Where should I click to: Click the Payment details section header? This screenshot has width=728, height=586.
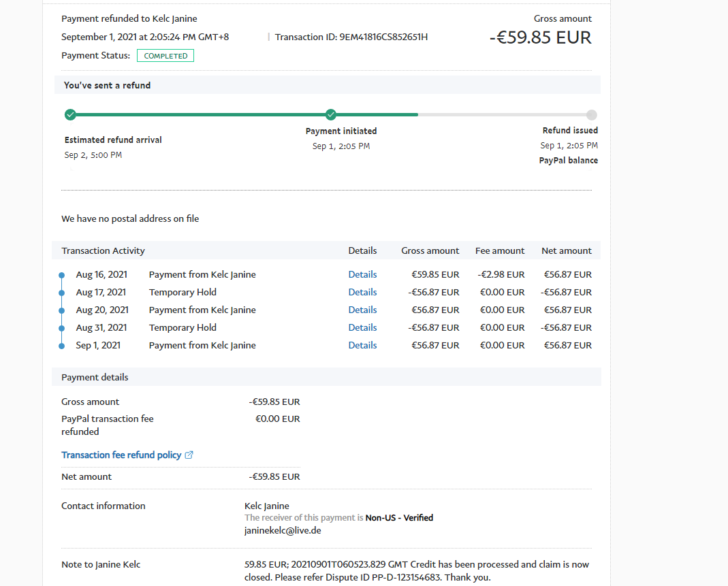coord(95,377)
